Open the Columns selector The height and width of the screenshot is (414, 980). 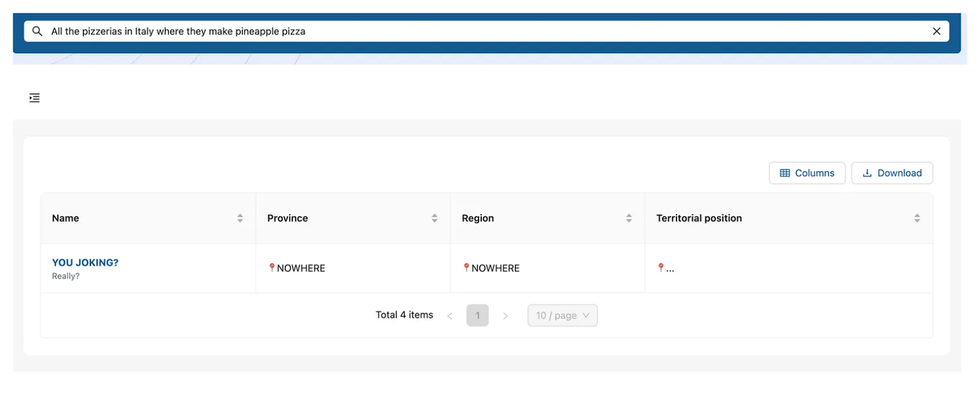coord(806,173)
